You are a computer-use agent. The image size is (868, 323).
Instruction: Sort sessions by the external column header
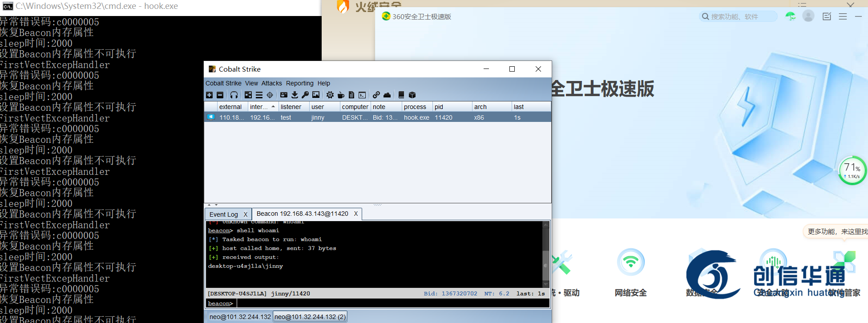pos(233,107)
